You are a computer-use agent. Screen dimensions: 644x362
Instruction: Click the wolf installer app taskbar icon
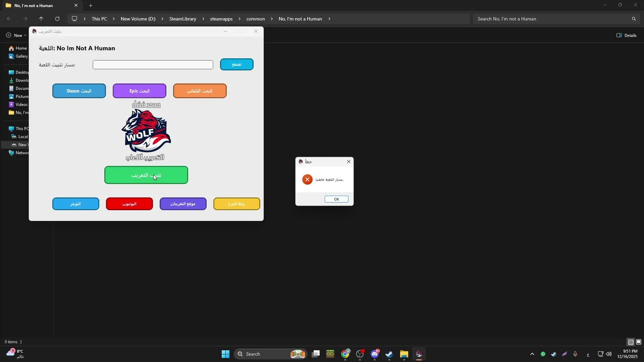point(419,354)
